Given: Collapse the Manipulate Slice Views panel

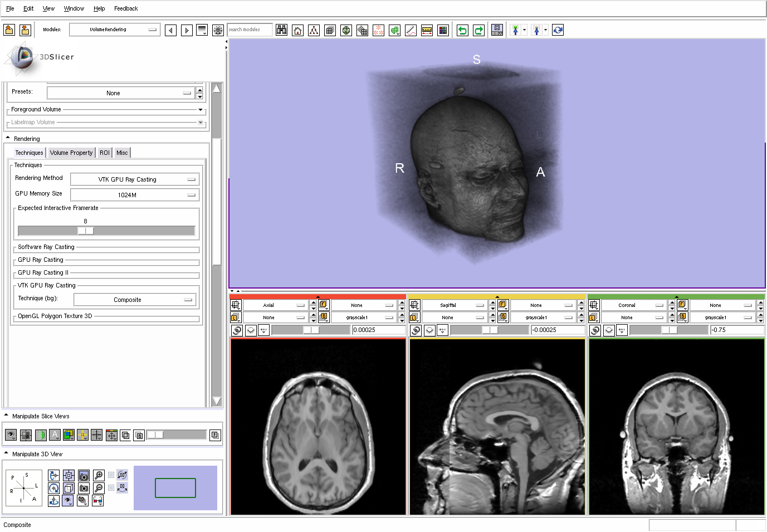Looking at the screenshot, I should 7,416.
